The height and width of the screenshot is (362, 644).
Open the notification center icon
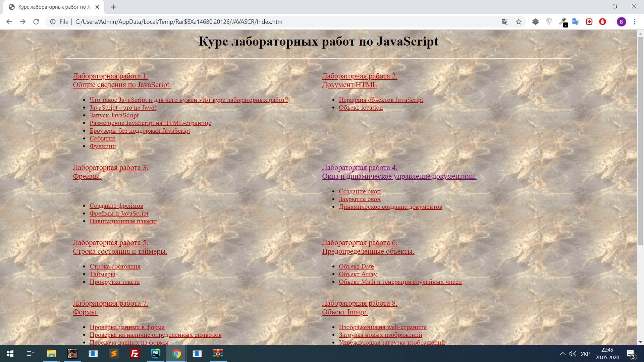pyautogui.click(x=631, y=354)
